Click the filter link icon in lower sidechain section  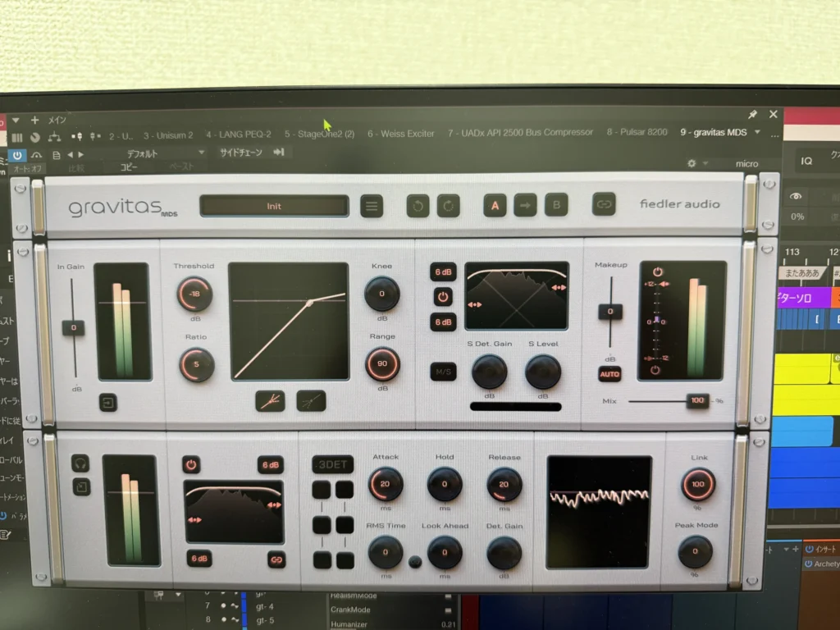[276, 559]
